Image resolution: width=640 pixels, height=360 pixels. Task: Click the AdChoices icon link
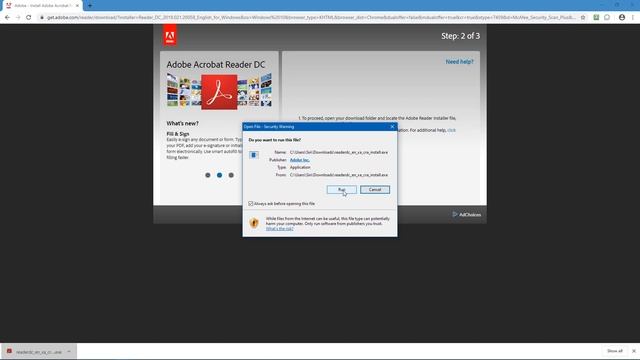[x=467, y=214]
